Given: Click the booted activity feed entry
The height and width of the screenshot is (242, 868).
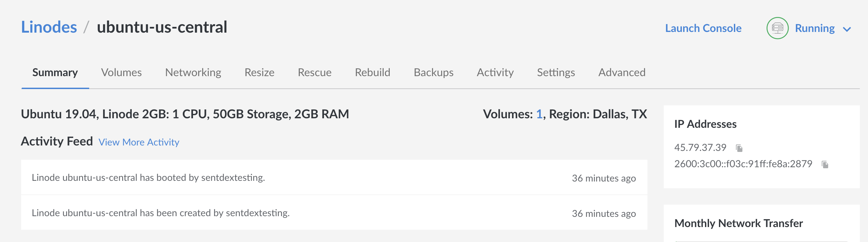Looking at the screenshot, I should (148, 177).
